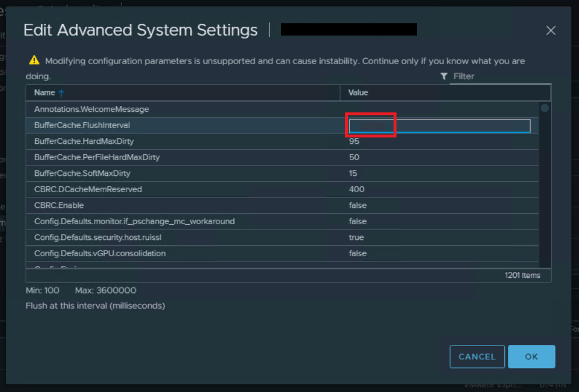Screen dimensions: 579x392
Task: Click the funnel Filter icon
Action: pos(444,76)
